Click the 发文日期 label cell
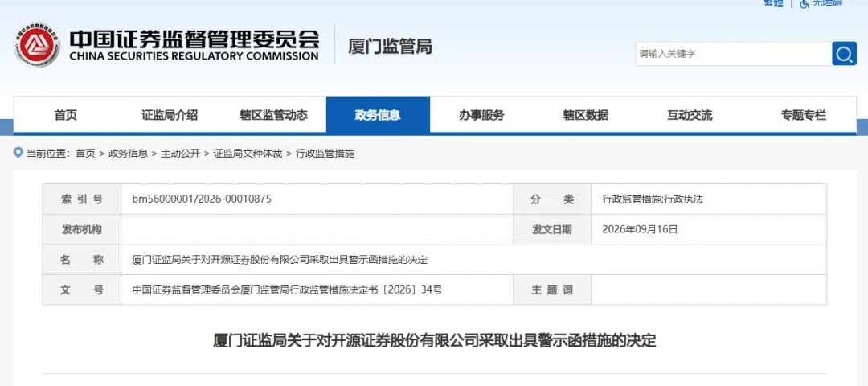This screenshot has height=386, width=868. [552, 229]
